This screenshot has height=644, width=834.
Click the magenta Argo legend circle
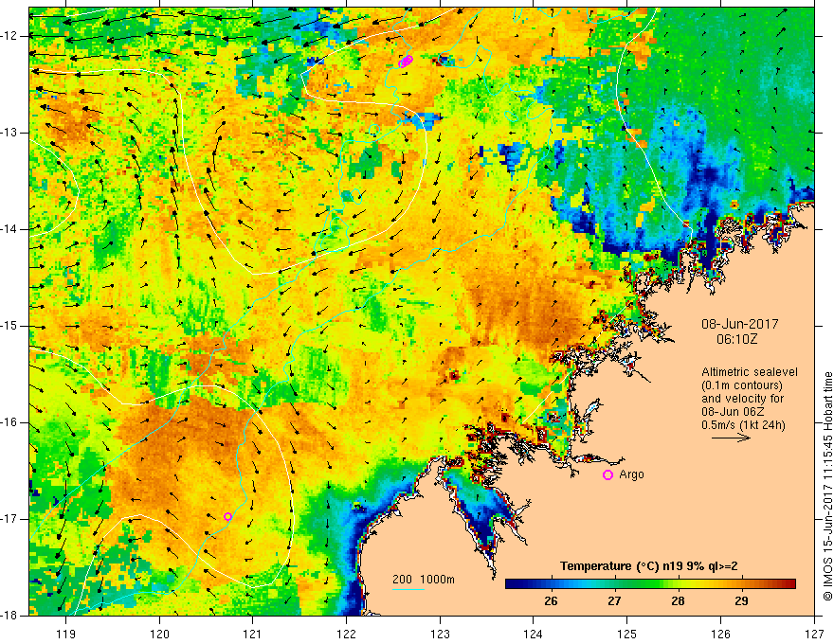[607, 475]
